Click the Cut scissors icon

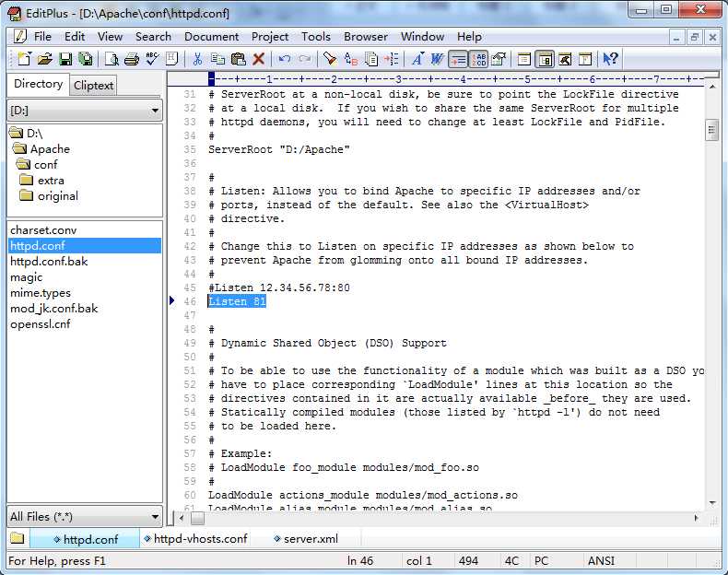click(x=197, y=59)
